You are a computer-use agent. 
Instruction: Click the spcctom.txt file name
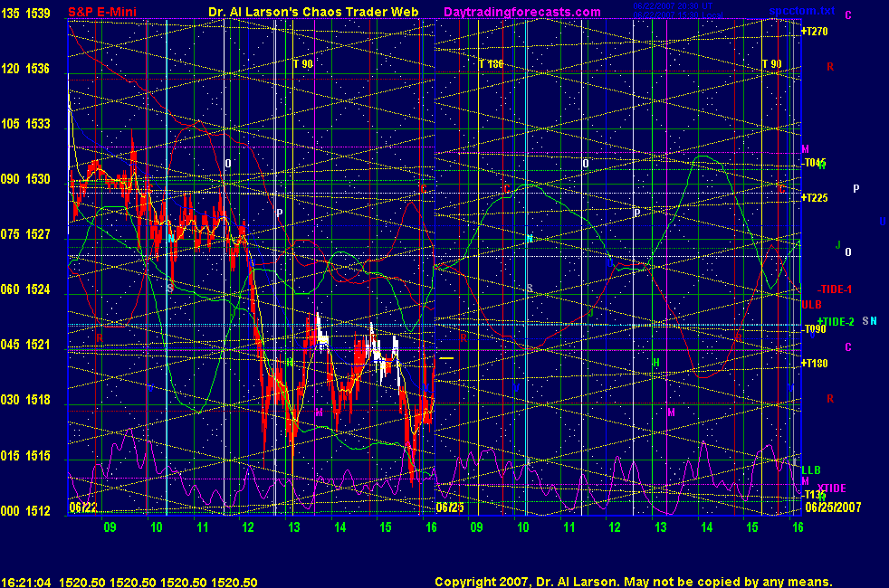[802, 11]
